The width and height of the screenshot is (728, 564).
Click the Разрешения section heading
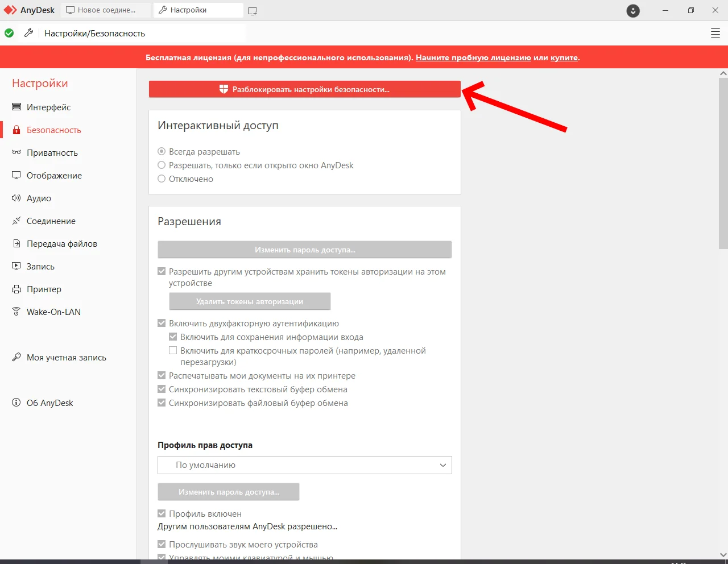pyautogui.click(x=189, y=222)
